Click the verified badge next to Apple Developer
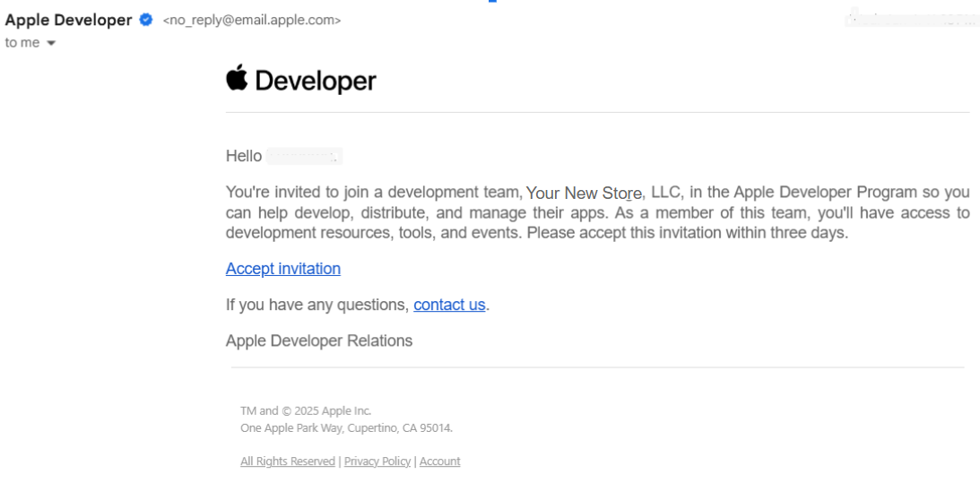 145,20
